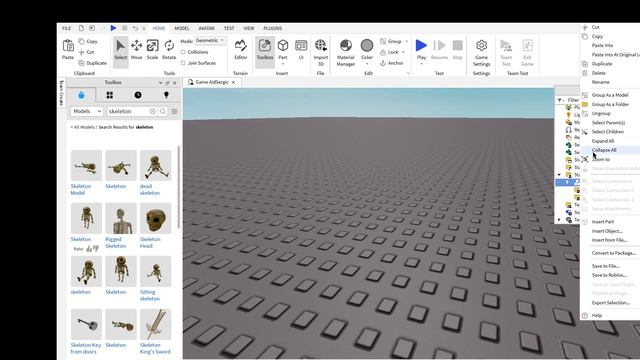
Task: Choose Group As a Model
Action: 610,95
